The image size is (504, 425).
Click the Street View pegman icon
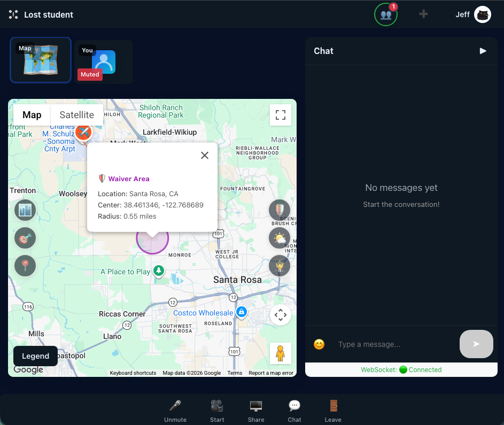280,353
